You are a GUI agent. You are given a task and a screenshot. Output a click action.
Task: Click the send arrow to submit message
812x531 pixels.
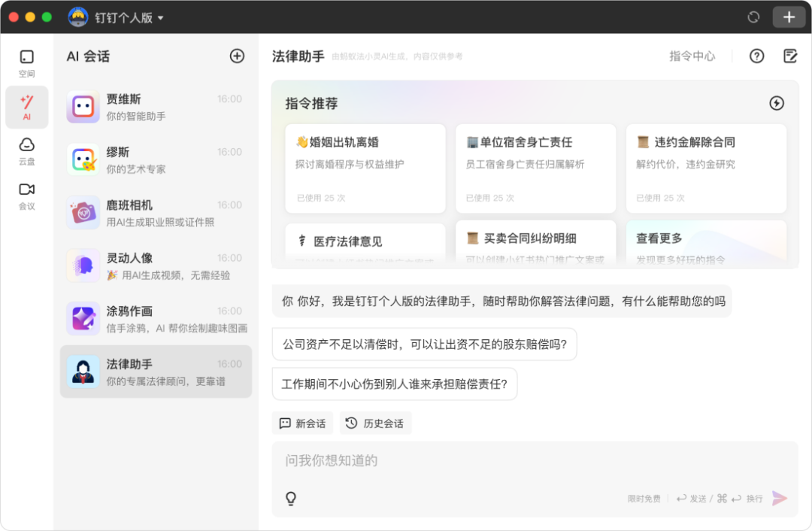click(780, 498)
